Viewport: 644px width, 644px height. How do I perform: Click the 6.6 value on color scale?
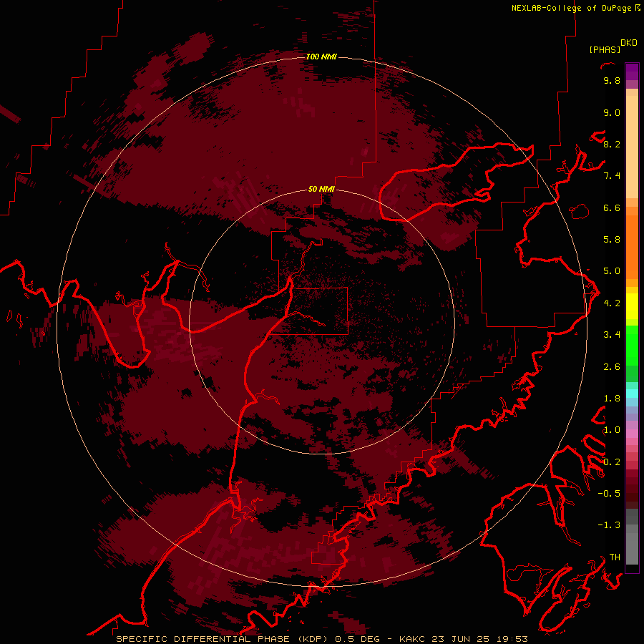tap(612, 208)
